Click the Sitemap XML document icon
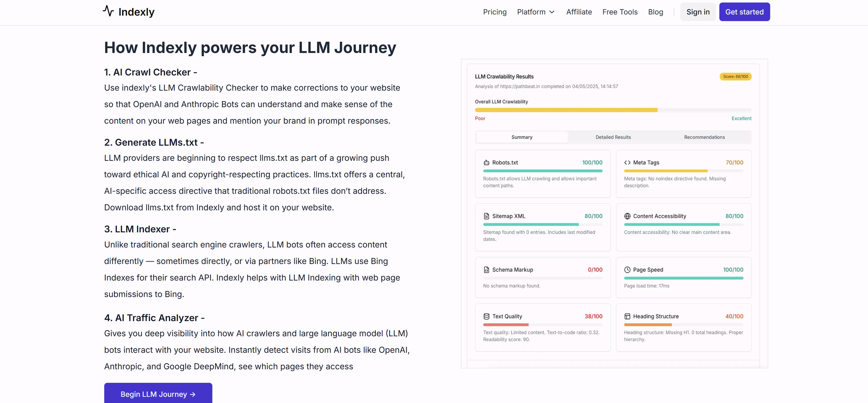868x403 pixels. tap(486, 216)
